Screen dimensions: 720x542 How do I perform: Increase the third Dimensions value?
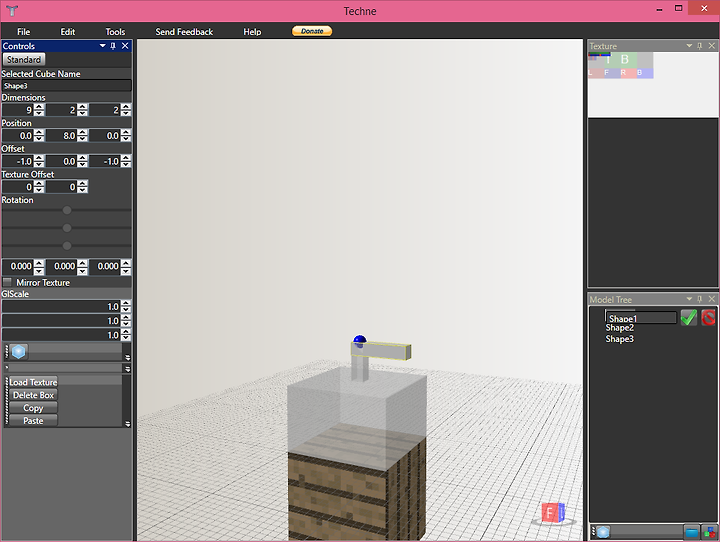pos(126,107)
